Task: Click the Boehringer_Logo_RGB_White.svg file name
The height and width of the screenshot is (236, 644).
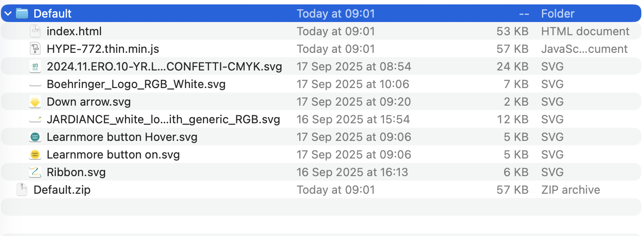Action: tap(136, 84)
